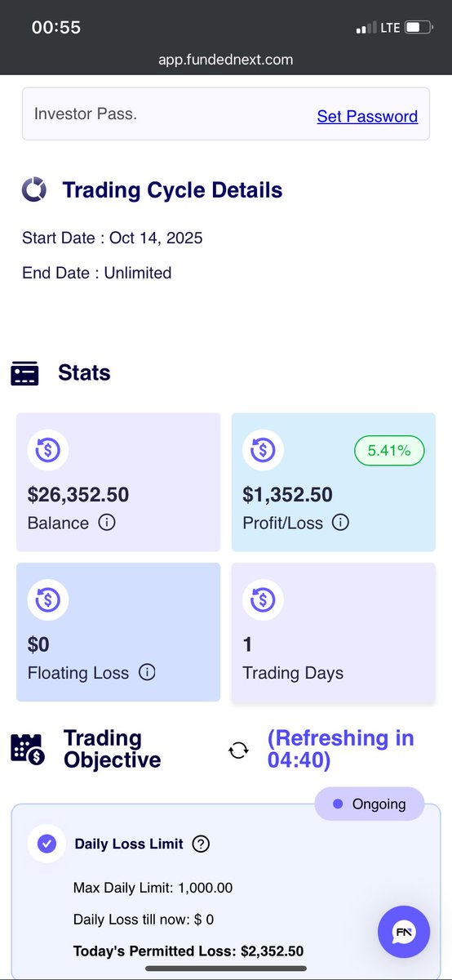Tap the Daily Loss Limit checkmark icon
This screenshot has height=980, width=452.
pyautogui.click(x=47, y=844)
